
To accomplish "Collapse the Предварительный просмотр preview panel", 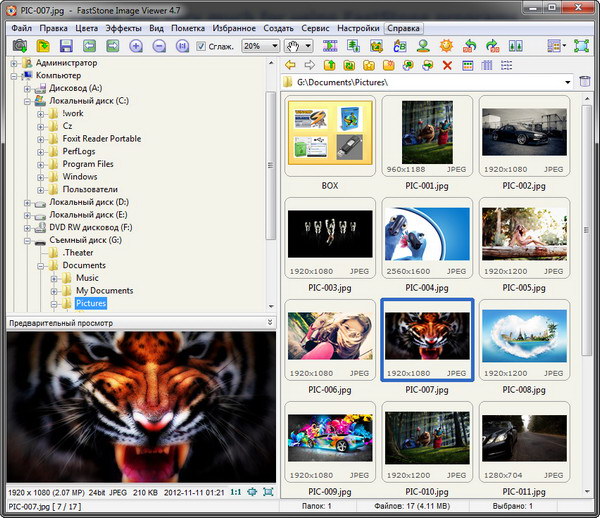I will (270, 323).
